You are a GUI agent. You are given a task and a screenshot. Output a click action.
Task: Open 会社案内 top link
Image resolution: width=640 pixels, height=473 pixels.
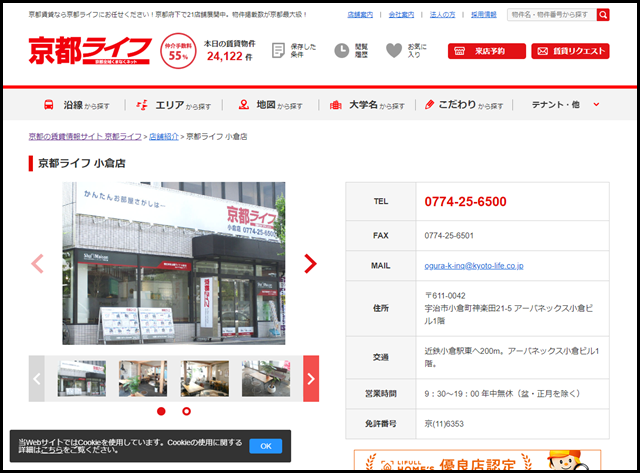pos(401,15)
